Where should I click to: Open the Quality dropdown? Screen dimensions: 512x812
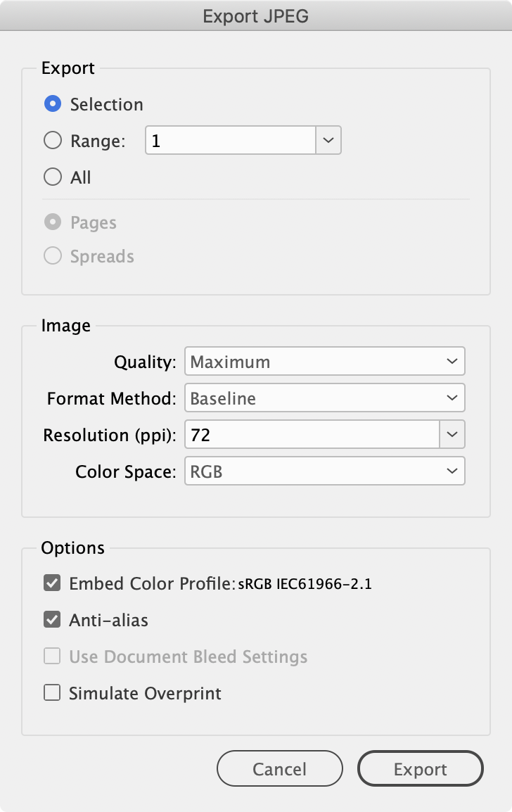coord(324,361)
